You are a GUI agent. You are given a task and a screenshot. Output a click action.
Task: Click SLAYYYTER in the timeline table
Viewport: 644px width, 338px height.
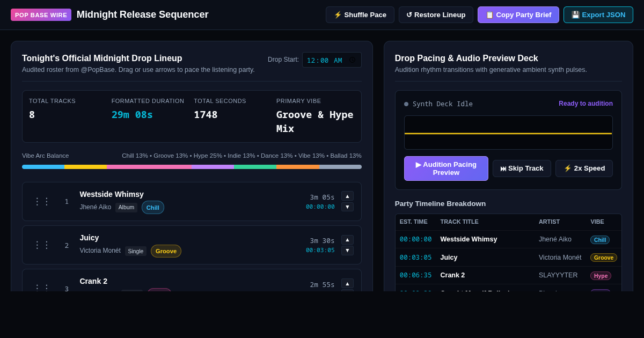click(558, 275)
